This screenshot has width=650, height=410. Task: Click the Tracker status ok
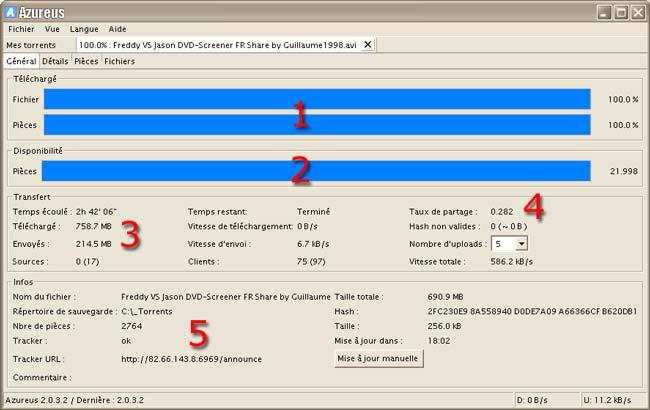click(x=126, y=341)
